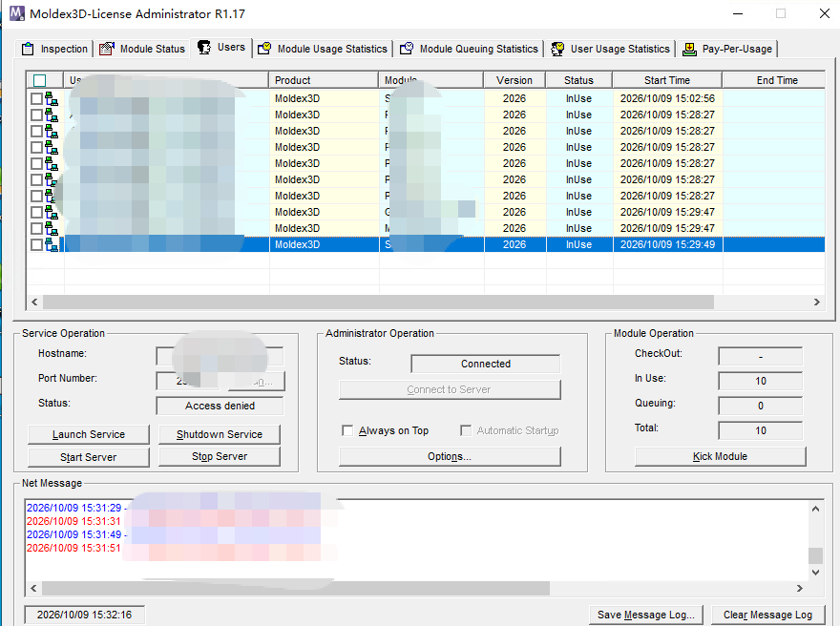This screenshot has height=626, width=840.
Task: Click the Pay-Per-Usage tab icon
Action: (689, 49)
